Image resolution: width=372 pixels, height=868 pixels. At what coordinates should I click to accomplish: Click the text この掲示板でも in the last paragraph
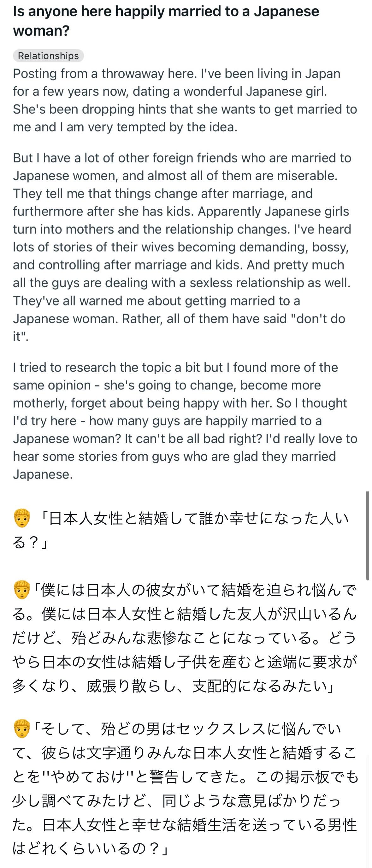[x=307, y=777]
